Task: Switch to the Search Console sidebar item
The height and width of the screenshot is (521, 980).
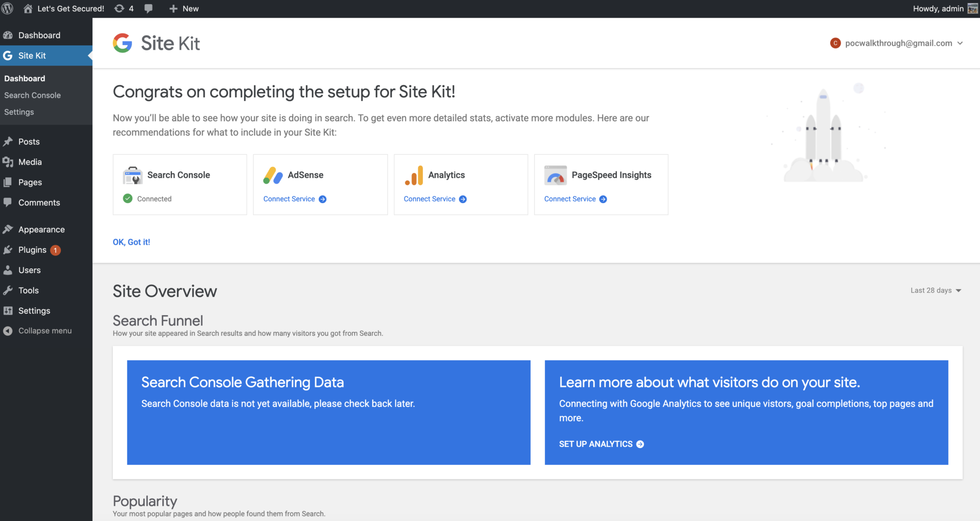Action: click(x=32, y=95)
